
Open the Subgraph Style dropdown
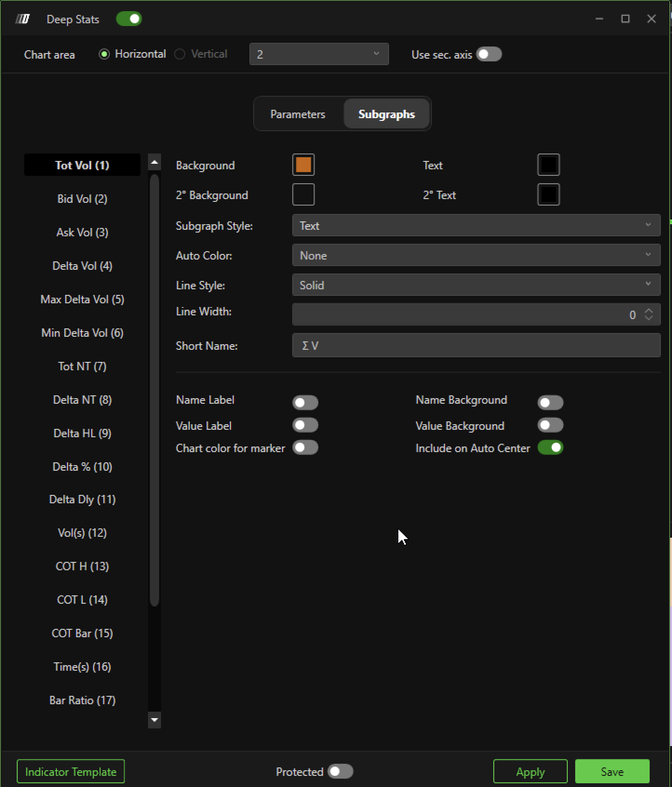click(476, 226)
